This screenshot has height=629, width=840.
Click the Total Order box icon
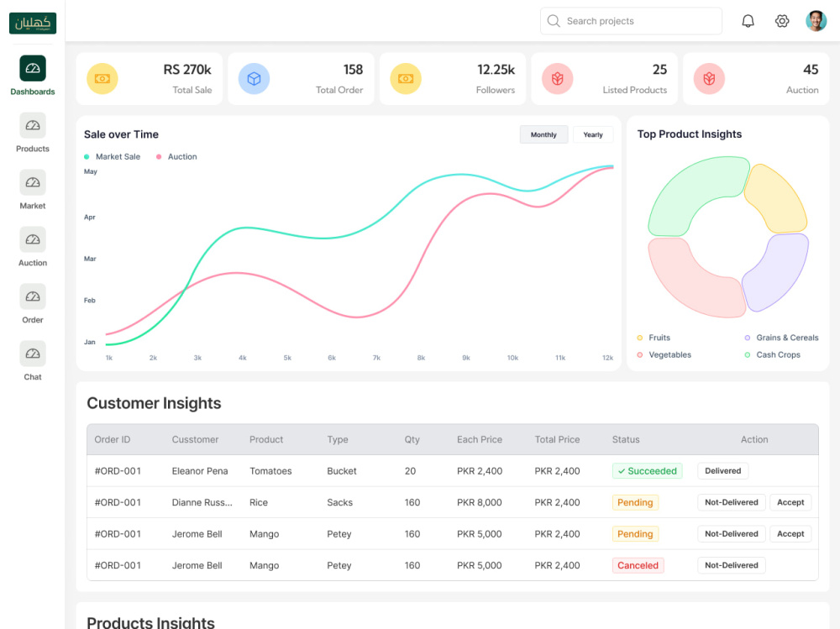(x=254, y=79)
